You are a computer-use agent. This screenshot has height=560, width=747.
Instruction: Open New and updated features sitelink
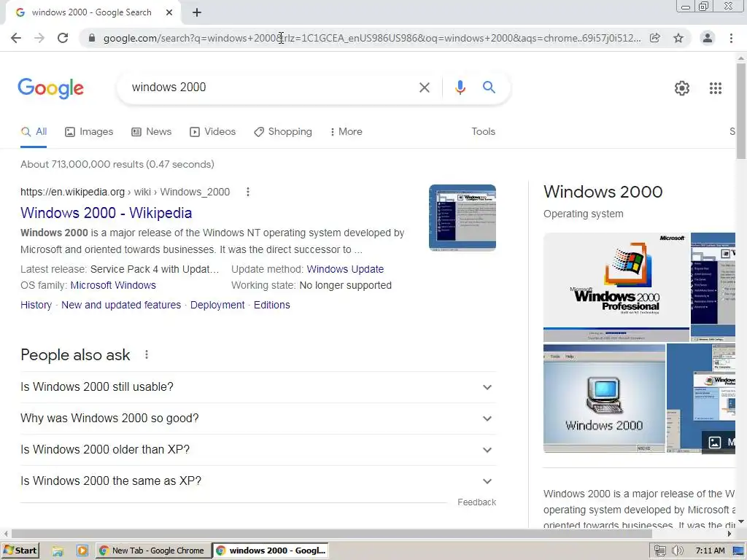[121, 306]
